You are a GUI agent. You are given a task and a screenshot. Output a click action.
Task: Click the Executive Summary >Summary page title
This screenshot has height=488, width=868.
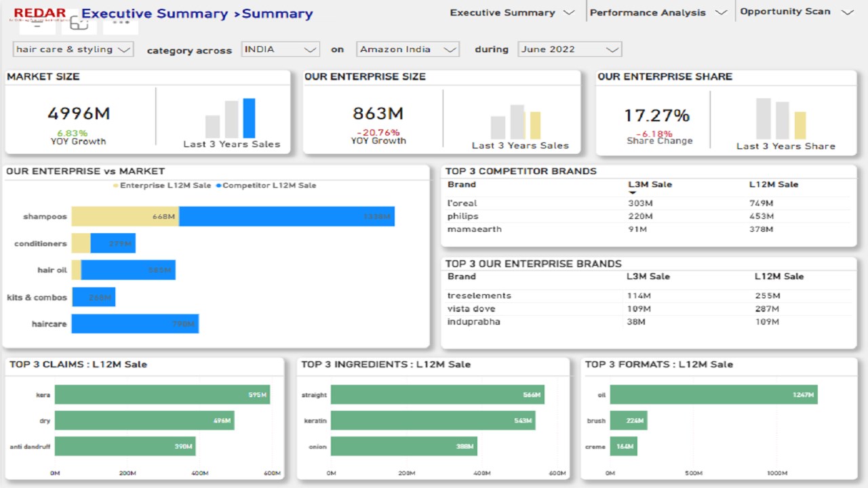[197, 14]
